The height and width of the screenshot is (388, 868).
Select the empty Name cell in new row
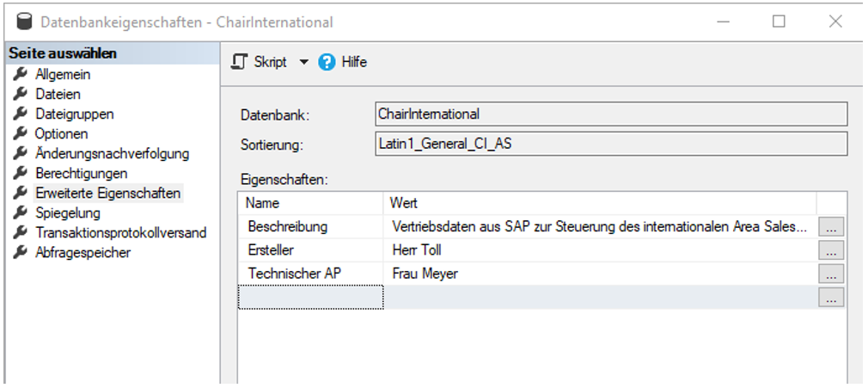(310, 297)
